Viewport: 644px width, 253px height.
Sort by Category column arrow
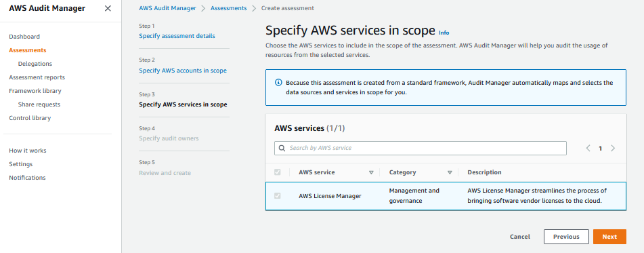click(450, 172)
